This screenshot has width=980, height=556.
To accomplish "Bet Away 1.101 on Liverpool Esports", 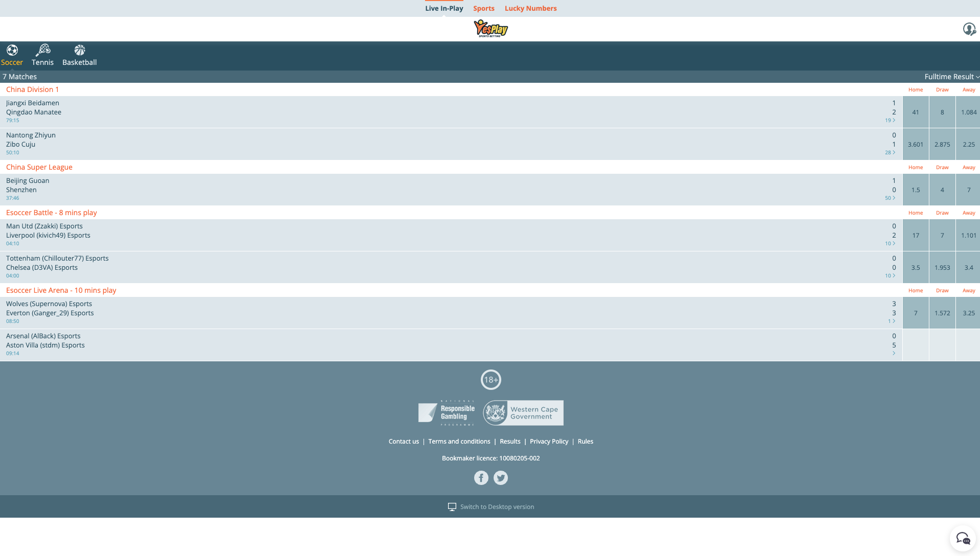I will [968, 236].
